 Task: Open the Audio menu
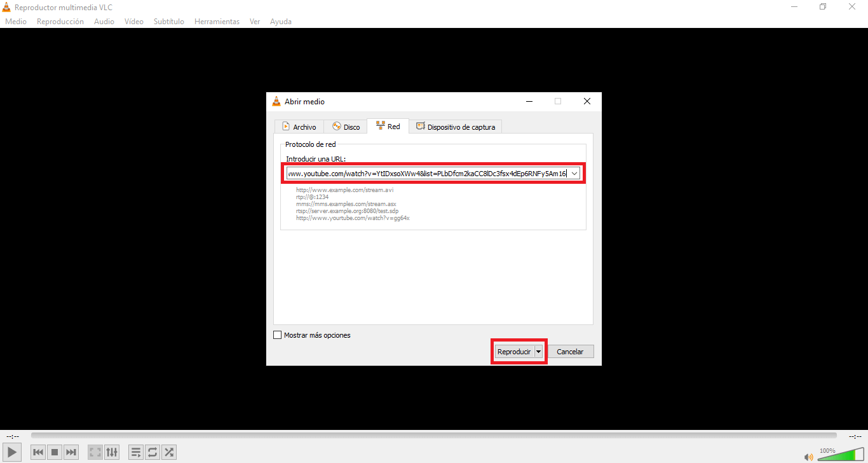coord(104,22)
